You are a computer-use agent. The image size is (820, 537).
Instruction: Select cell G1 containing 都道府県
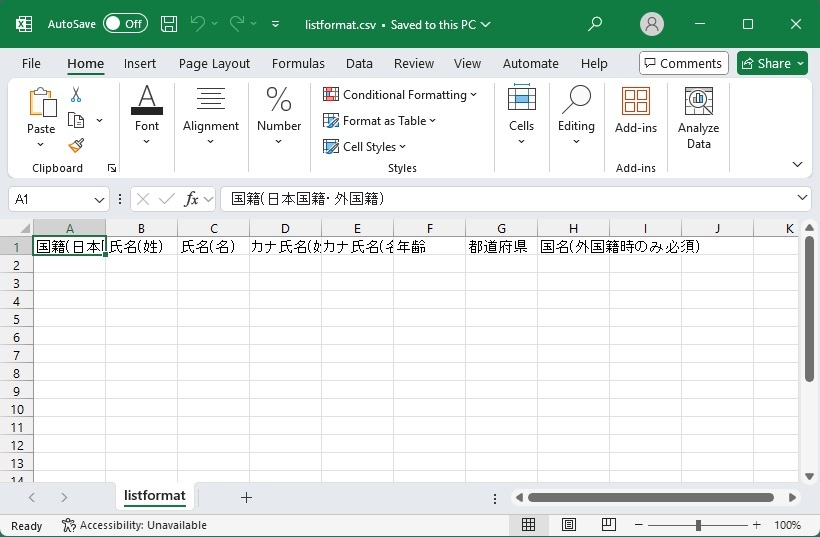coord(502,246)
